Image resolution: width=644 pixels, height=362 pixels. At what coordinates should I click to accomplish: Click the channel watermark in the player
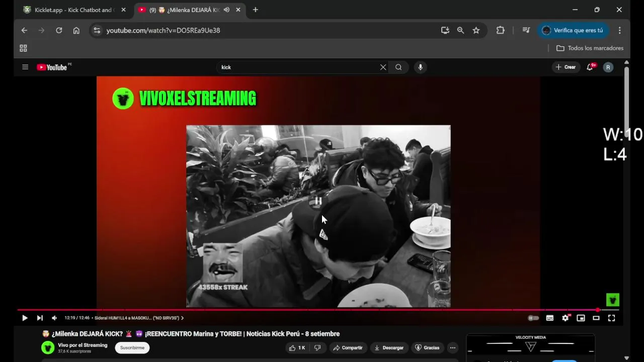coord(612,300)
